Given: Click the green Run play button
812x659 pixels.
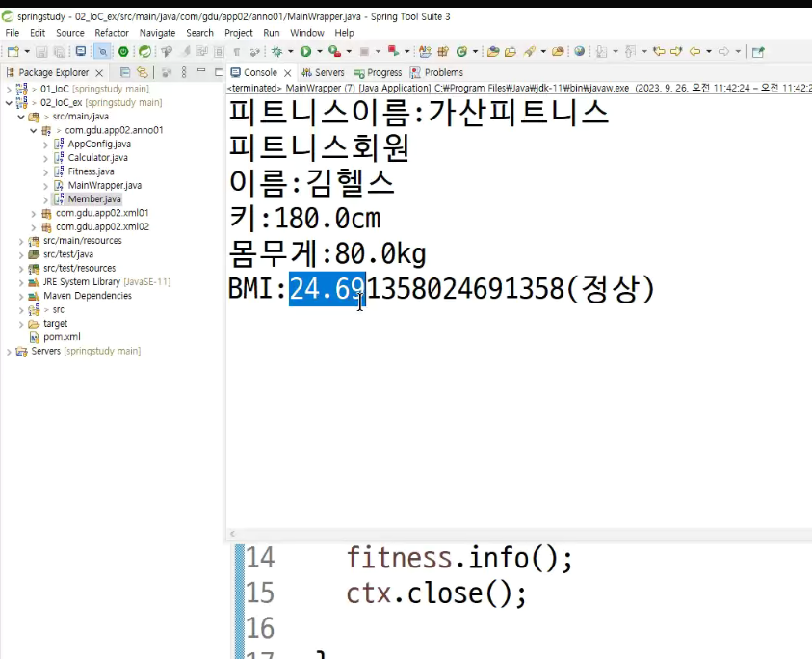Looking at the screenshot, I should click(305, 51).
